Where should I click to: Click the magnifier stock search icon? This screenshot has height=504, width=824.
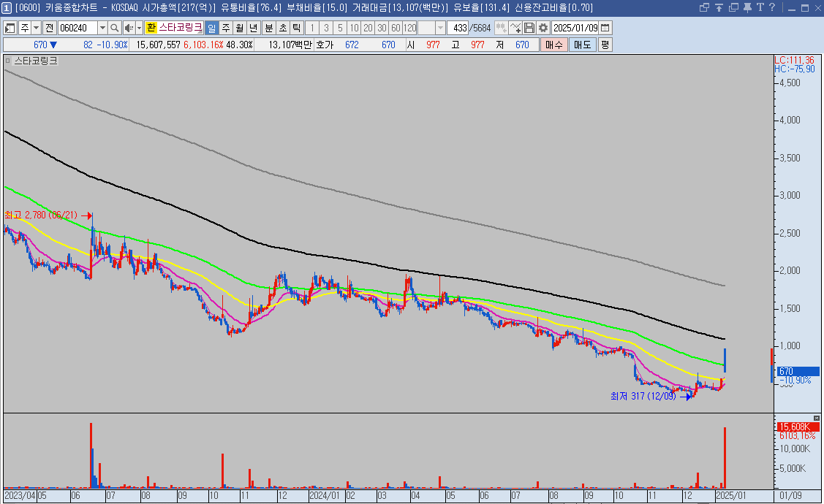115,28
